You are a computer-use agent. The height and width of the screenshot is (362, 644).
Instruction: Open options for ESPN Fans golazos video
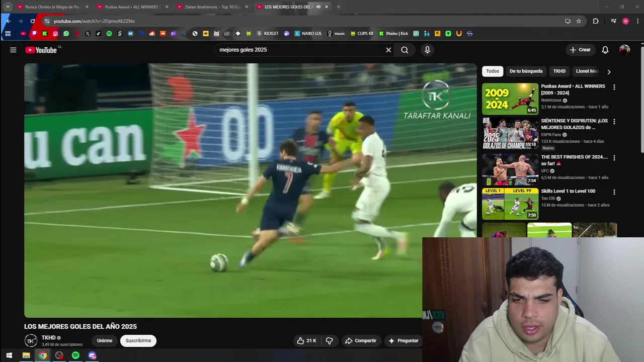[614, 122]
